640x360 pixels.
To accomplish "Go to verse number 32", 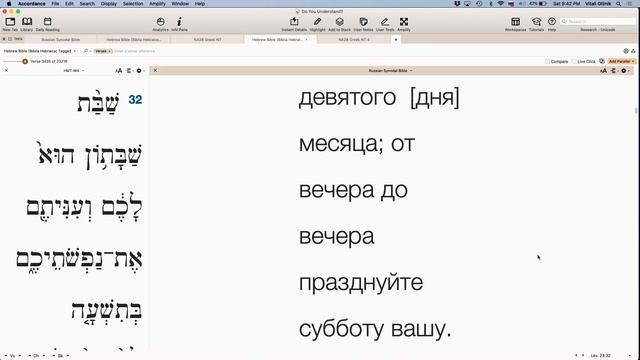I will [135, 100].
